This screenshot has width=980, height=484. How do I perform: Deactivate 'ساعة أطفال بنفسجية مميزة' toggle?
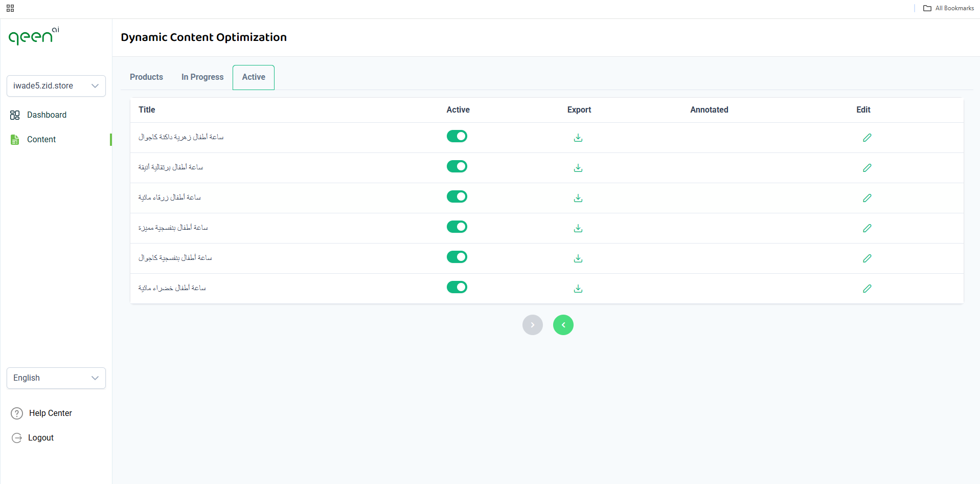click(x=457, y=227)
